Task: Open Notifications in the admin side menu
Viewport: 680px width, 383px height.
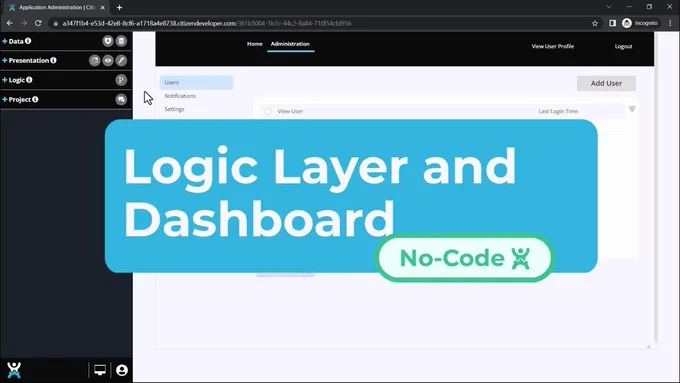Action: 180,96
